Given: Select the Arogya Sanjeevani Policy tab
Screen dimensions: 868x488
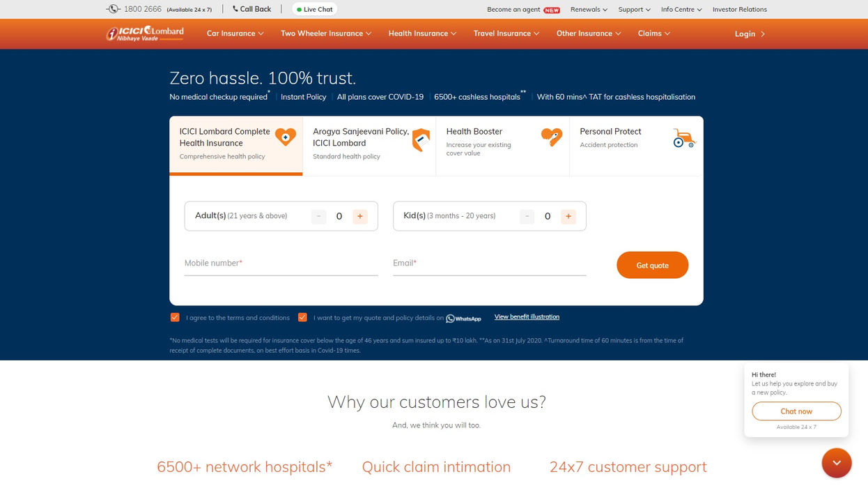Looking at the screenshot, I should (369, 146).
